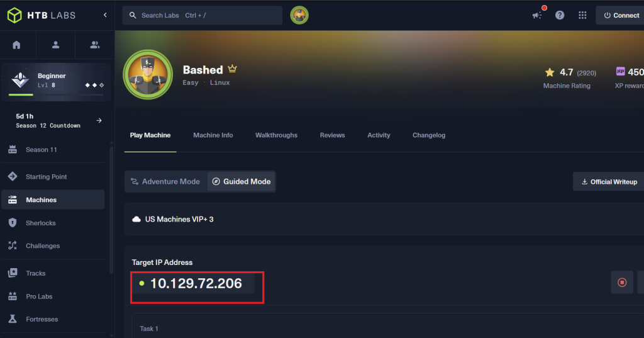
Task: Select Adventure Mode toggle
Action: (165, 182)
